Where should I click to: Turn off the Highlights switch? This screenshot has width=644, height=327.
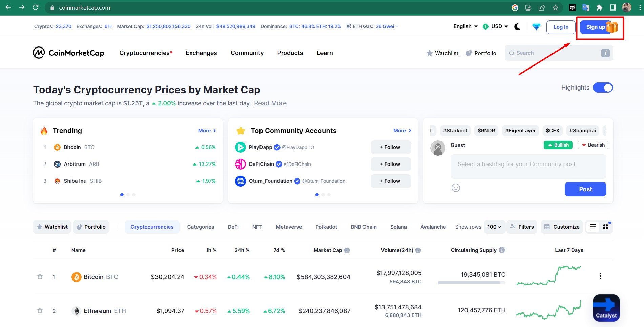(x=603, y=88)
